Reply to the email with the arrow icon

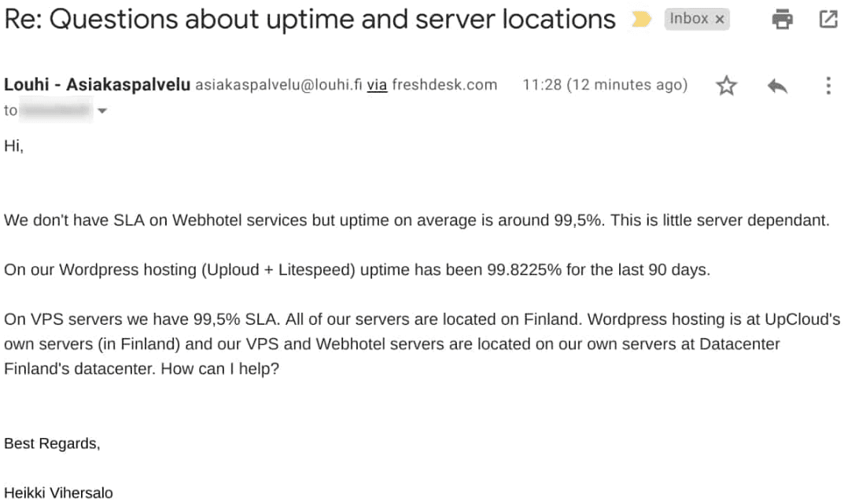[x=777, y=86]
